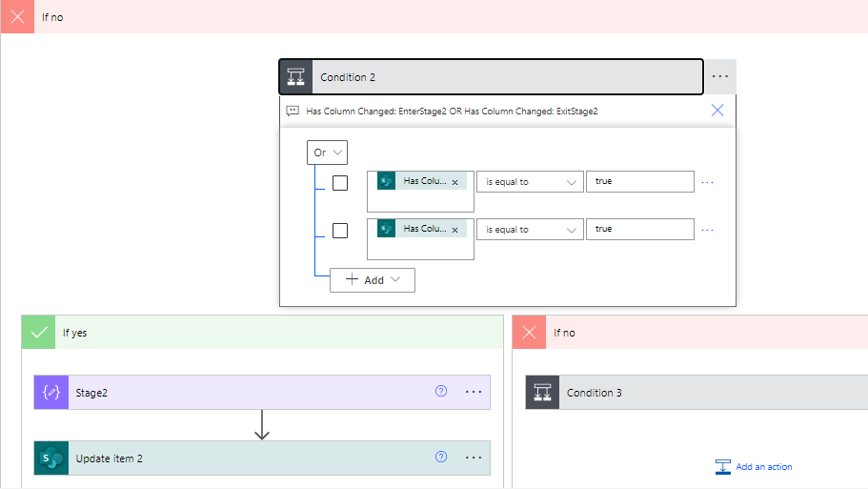
Task: Click the top If no X icon
Action: [18, 16]
